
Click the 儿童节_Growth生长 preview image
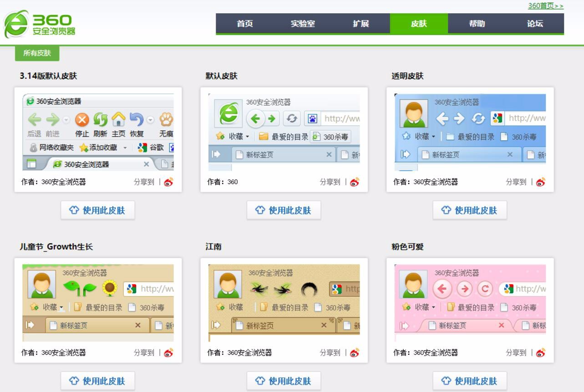coord(98,303)
